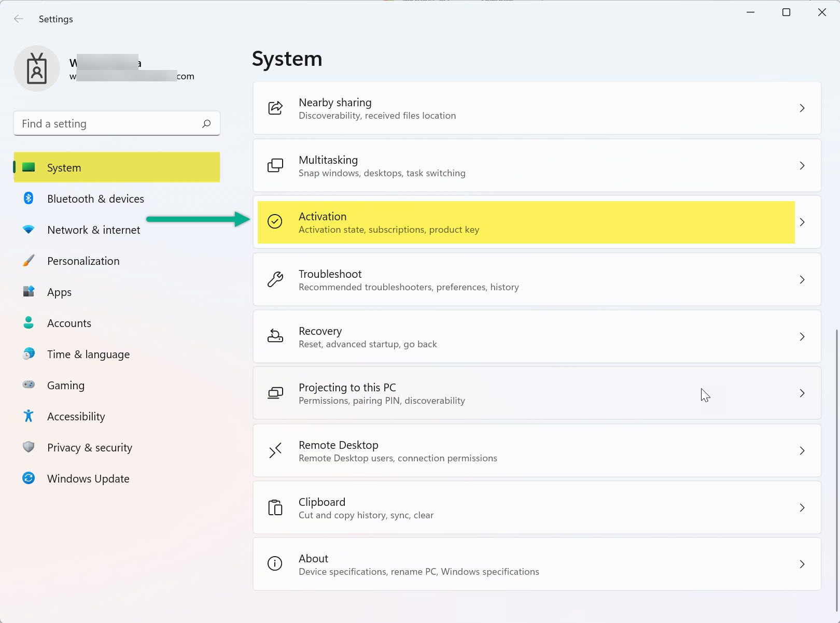Open the Windows Update category
This screenshot has width=840, height=623.
pyautogui.click(x=117, y=478)
